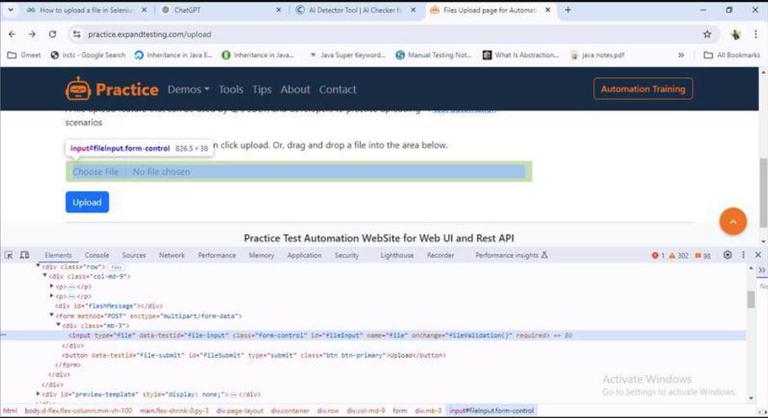Close the ChatGPT tab
The image size is (768, 418).
(x=279, y=10)
